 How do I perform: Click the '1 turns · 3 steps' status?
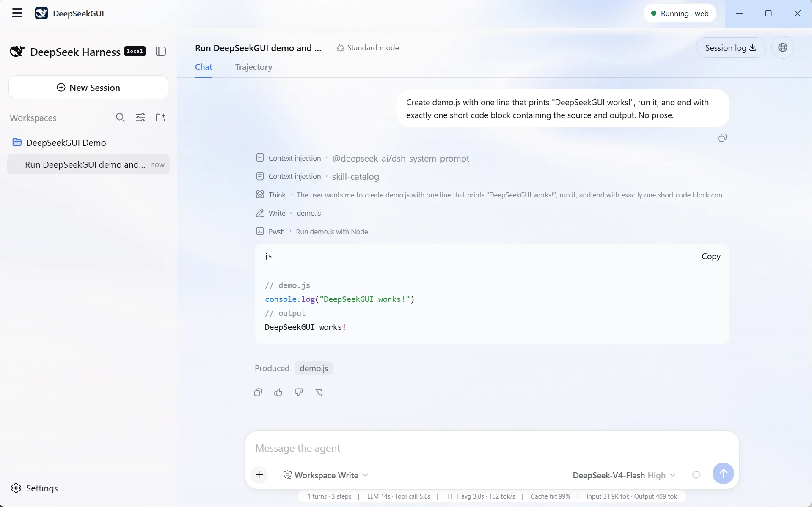coord(329,496)
